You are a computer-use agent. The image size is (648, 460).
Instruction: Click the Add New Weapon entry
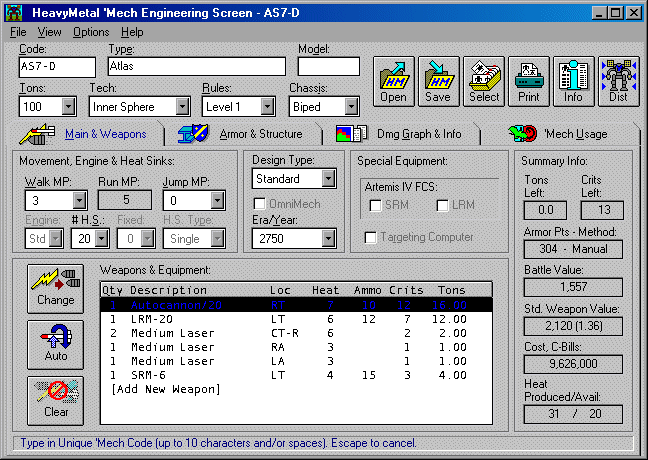(166, 388)
